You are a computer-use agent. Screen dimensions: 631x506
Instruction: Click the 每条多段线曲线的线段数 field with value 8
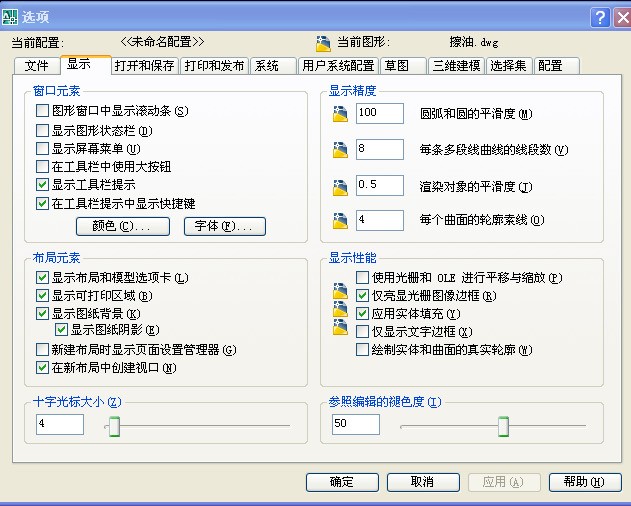point(379,149)
